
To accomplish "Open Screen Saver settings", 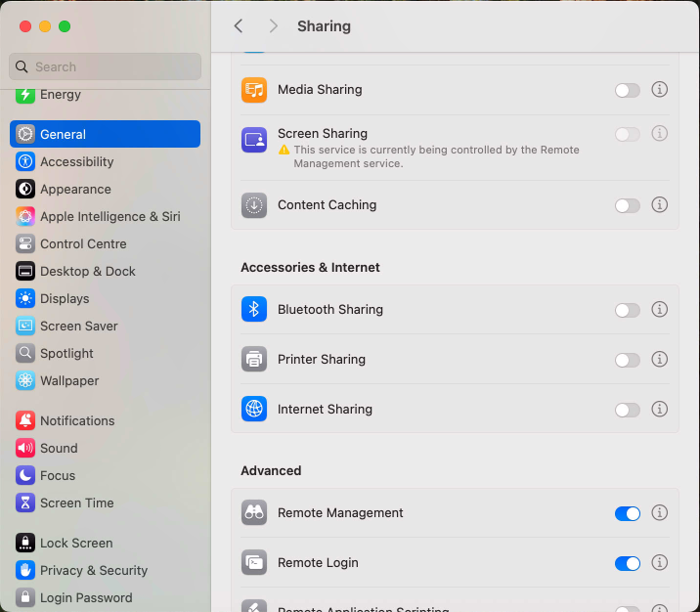I will click(x=105, y=326).
